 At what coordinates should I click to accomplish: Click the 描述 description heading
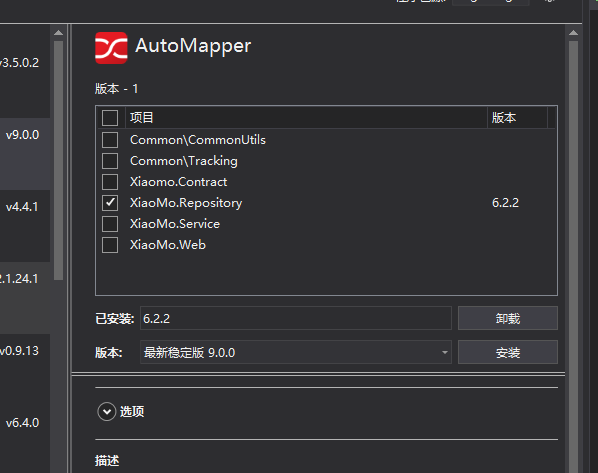click(107, 460)
